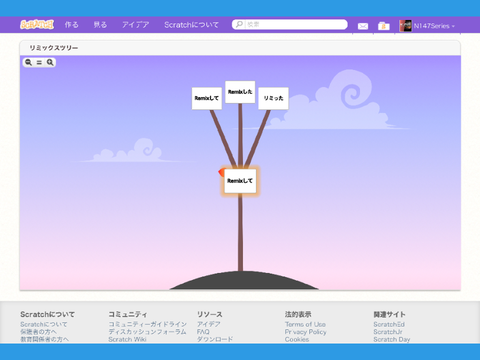Screen dimensions: 480x360
Task: Select the highlighted Remixして center node
Action: (240, 181)
